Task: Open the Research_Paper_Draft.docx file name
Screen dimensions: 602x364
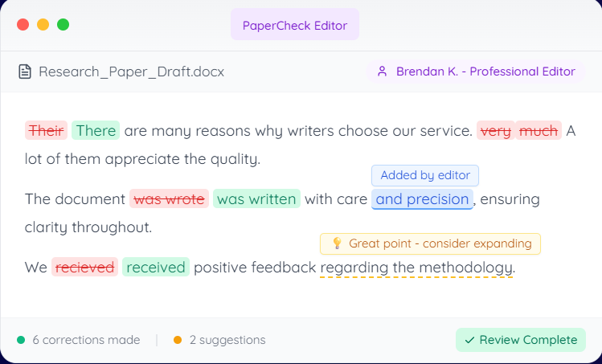Action: pos(131,72)
